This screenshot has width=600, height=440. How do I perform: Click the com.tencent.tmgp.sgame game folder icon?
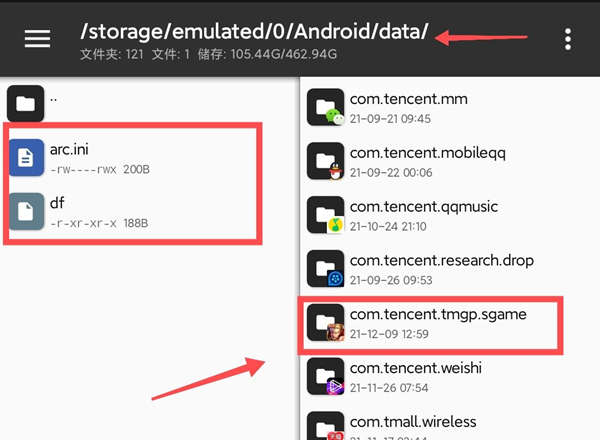(326, 323)
